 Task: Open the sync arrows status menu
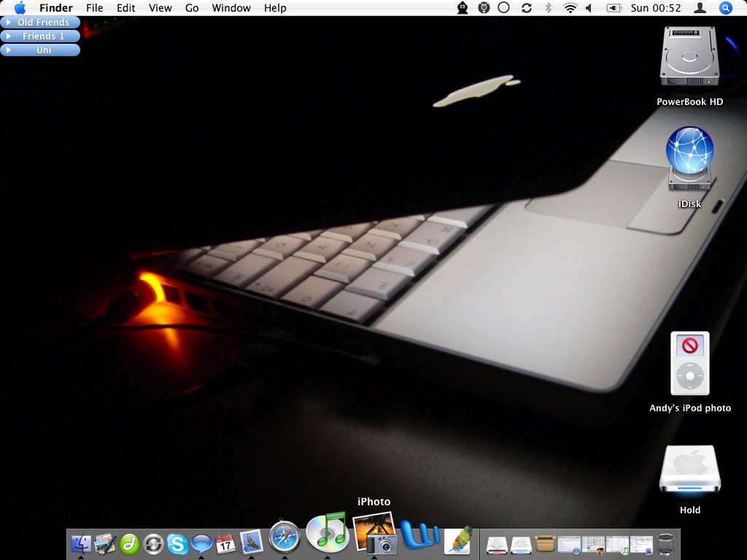point(527,7)
